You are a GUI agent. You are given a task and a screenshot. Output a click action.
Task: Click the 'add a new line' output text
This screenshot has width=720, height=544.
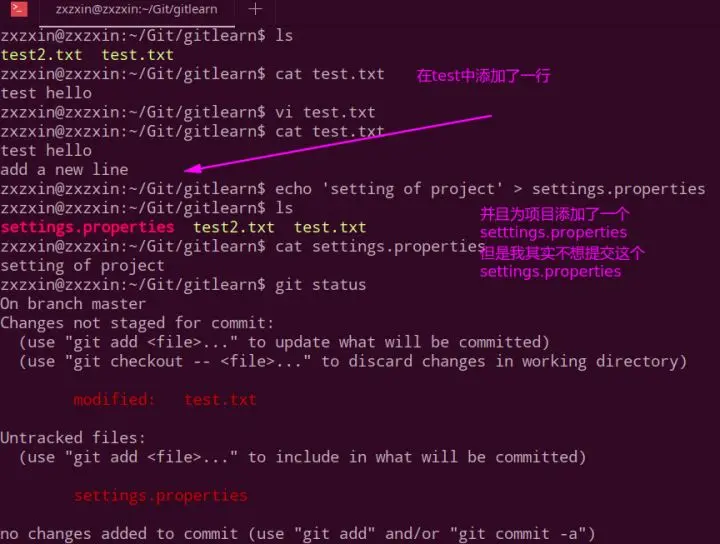[64, 170]
